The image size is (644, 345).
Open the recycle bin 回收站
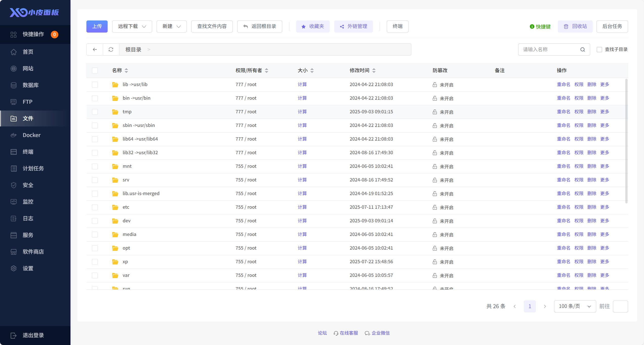[575, 26]
